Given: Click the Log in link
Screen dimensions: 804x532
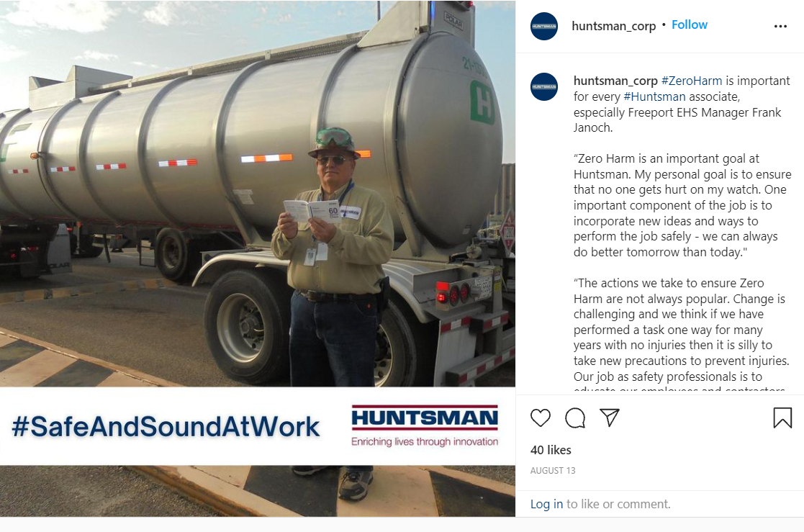Looking at the screenshot, I should [x=546, y=504].
